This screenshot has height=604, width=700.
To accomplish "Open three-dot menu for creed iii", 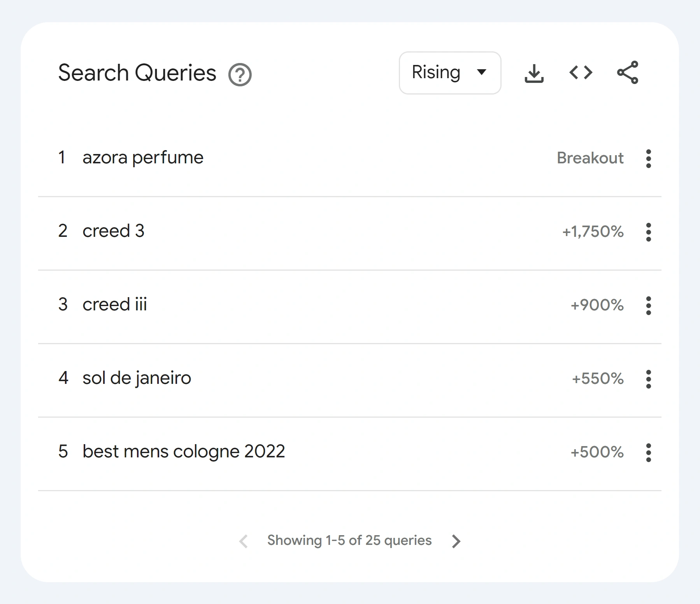I will coord(648,305).
